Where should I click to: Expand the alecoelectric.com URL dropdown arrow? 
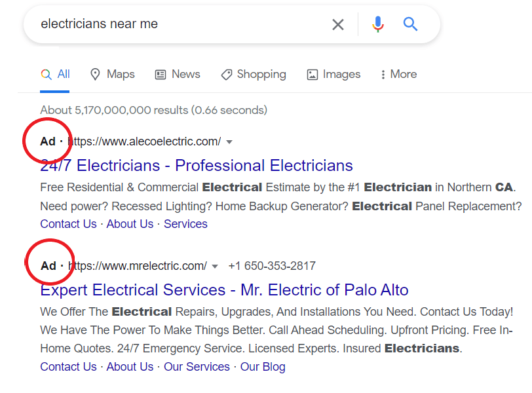[x=228, y=140]
